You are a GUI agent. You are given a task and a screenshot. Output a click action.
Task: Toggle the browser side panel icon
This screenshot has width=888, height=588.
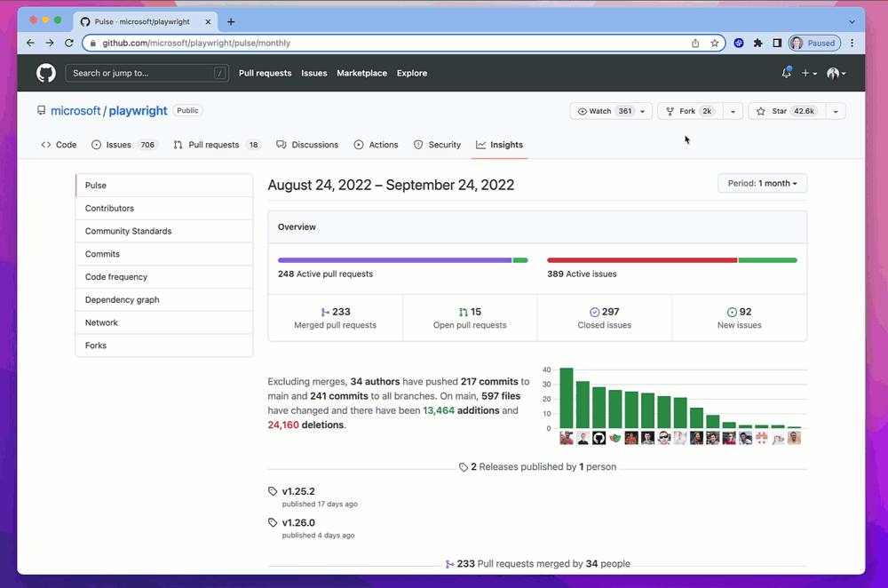coord(777,43)
